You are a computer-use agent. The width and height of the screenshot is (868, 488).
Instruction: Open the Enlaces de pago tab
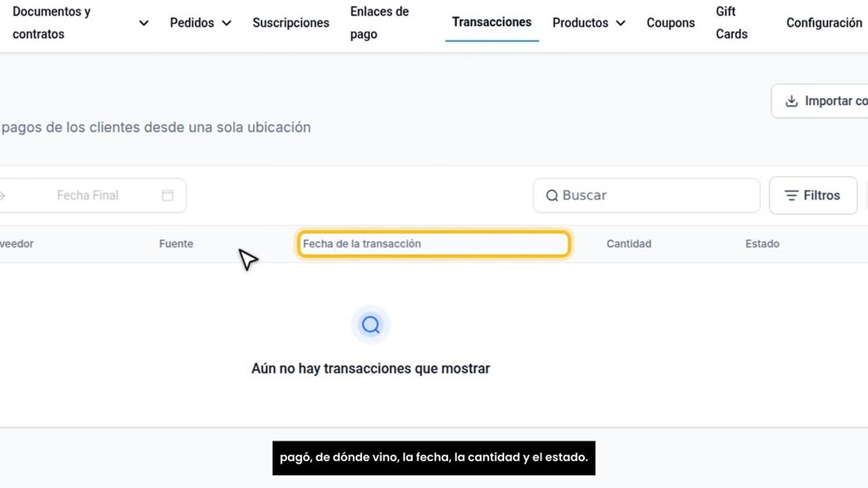click(x=380, y=23)
